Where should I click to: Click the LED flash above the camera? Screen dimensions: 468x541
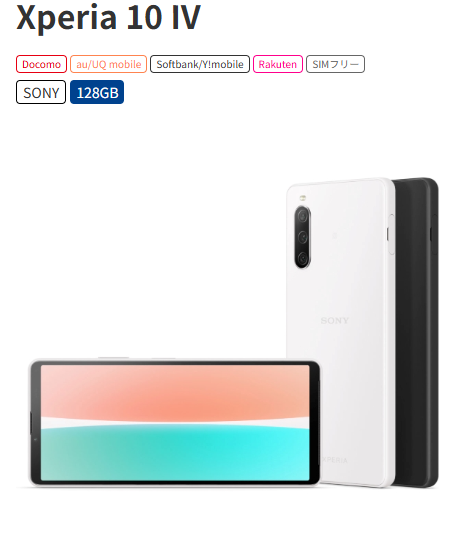[x=303, y=198]
